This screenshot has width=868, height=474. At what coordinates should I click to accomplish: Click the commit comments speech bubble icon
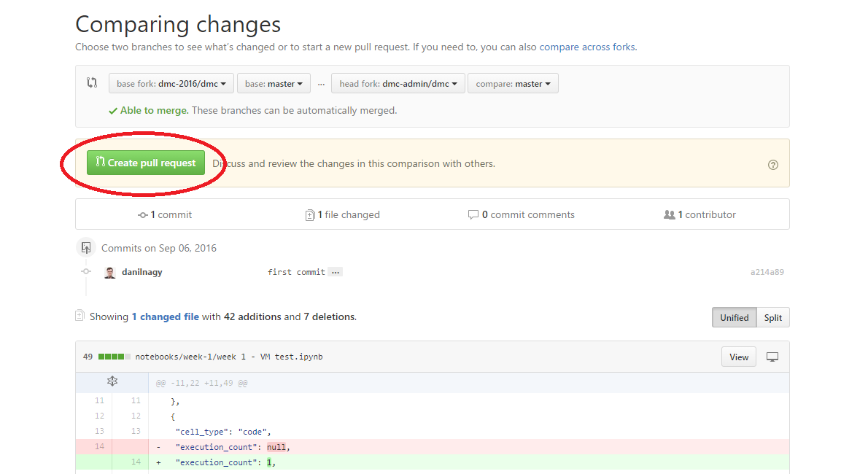473,214
